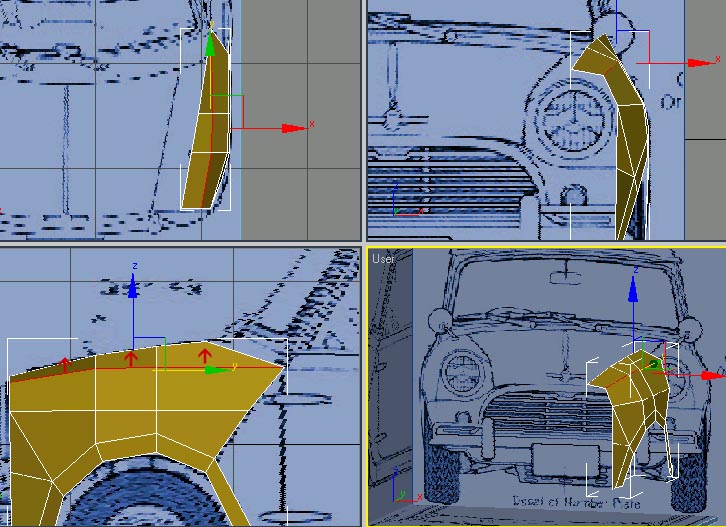The height and width of the screenshot is (527, 726).
Task: Click blue Z-axis arrow in User viewport
Action: [633, 289]
